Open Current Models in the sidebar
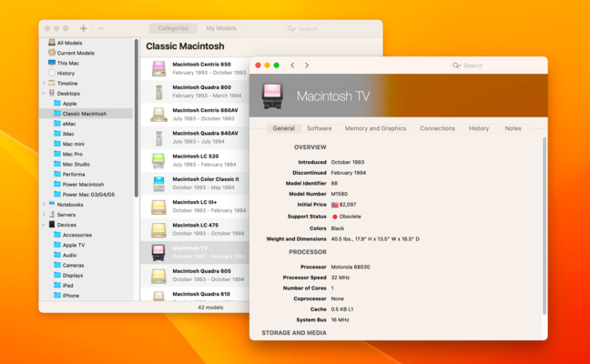The image size is (590, 364). click(71, 53)
